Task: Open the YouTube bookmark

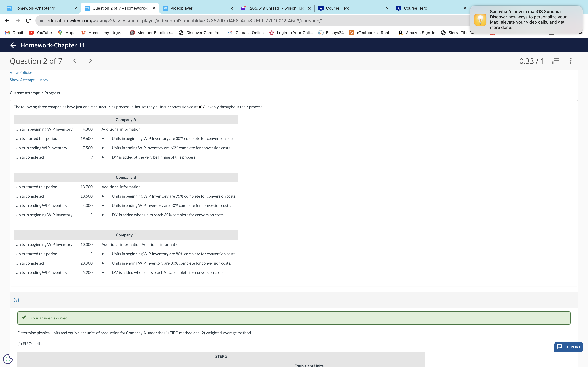Action: click(40, 33)
